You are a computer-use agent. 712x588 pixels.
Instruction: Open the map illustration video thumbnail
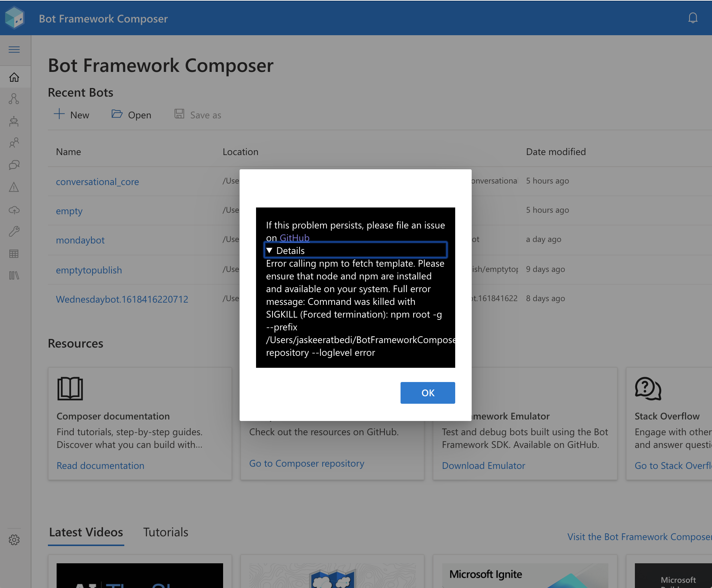tap(332, 576)
